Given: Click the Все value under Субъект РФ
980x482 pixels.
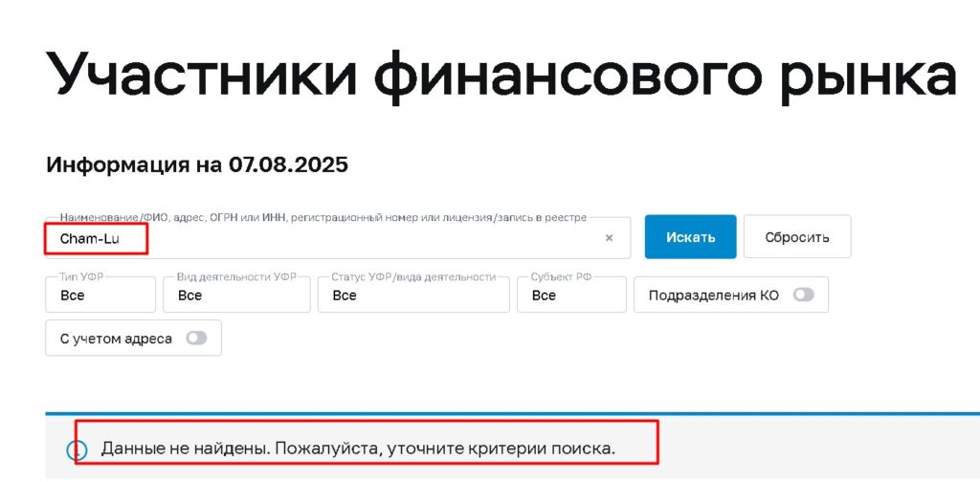Looking at the screenshot, I should tap(544, 296).
